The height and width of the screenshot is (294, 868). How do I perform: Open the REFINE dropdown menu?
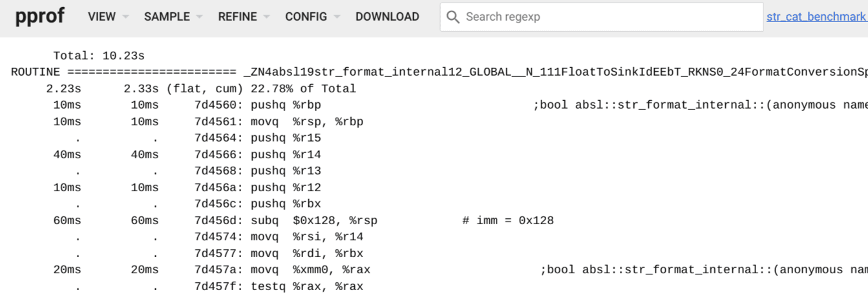pyautogui.click(x=244, y=17)
